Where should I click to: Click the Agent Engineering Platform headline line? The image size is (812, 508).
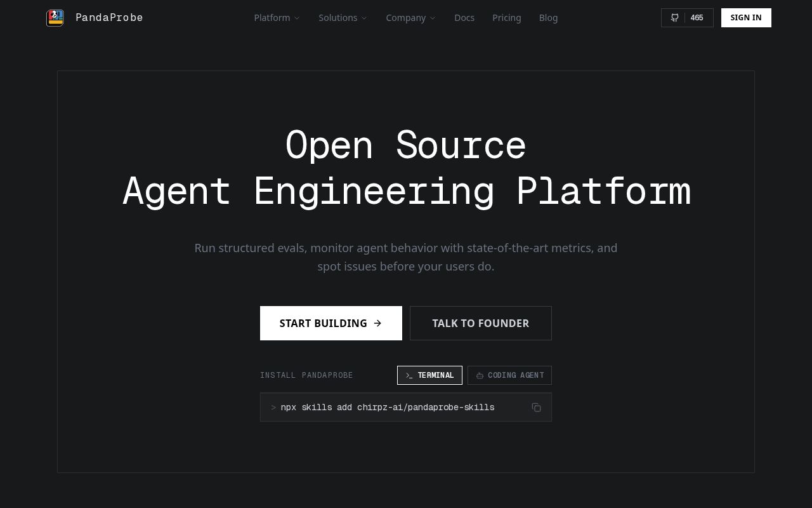click(x=406, y=192)
